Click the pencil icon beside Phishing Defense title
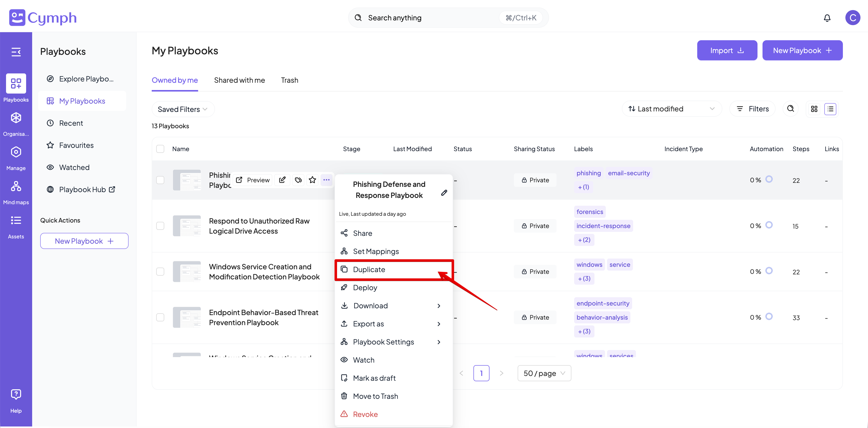 (x=444, y=193)
